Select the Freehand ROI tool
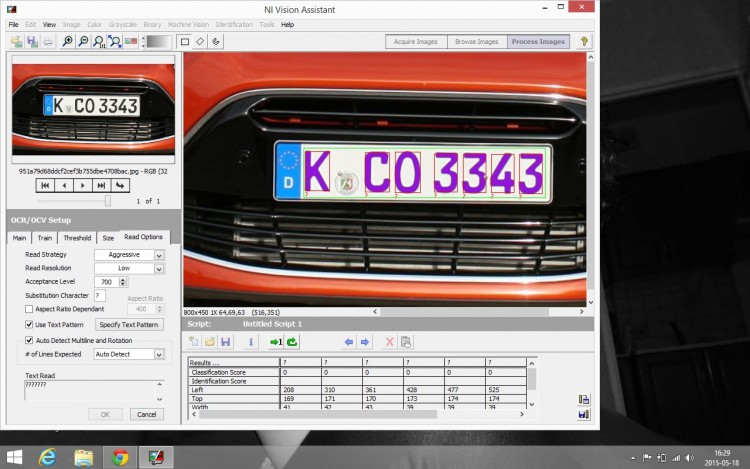The height and width of the screenshot is (469, 750). point(216,42)
